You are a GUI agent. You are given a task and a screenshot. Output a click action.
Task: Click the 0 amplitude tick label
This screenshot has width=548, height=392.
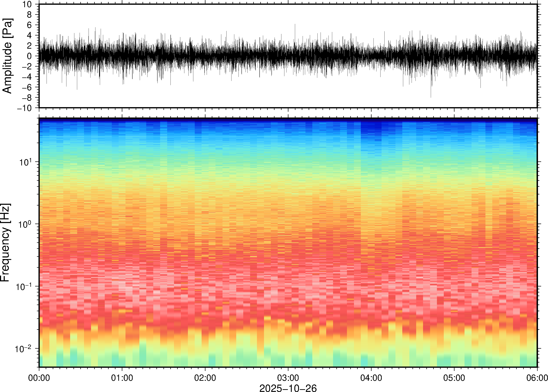point(30,56)
